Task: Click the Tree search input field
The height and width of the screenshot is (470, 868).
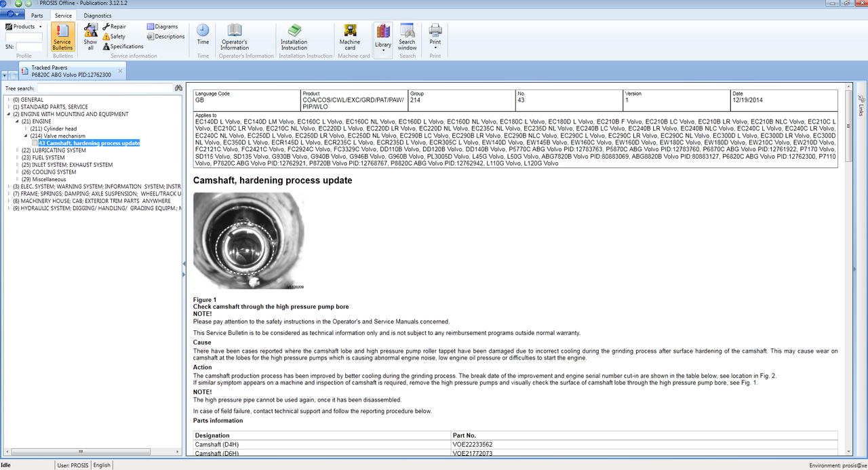Action: pos(104,88)
